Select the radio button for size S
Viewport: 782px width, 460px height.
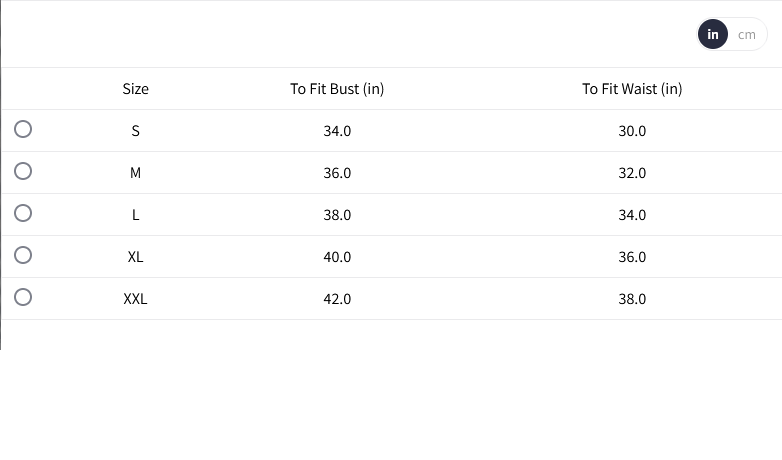click(23, 129)
